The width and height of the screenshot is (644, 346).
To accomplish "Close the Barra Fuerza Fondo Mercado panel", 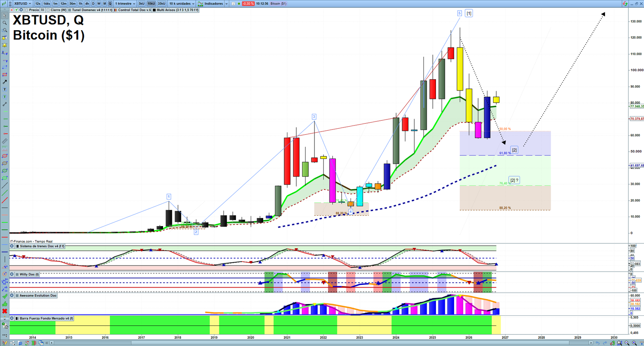I will (12, 318).
